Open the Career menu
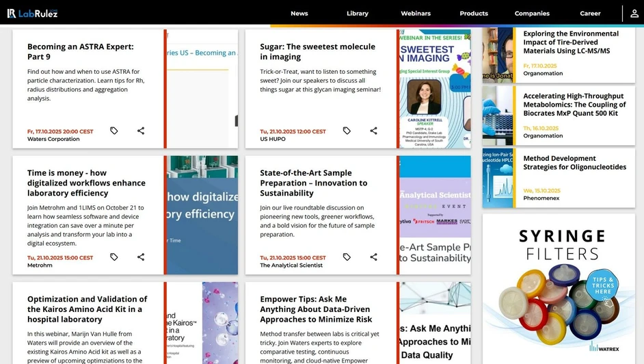This screenshot has width=644, height=364. point(590,13)
